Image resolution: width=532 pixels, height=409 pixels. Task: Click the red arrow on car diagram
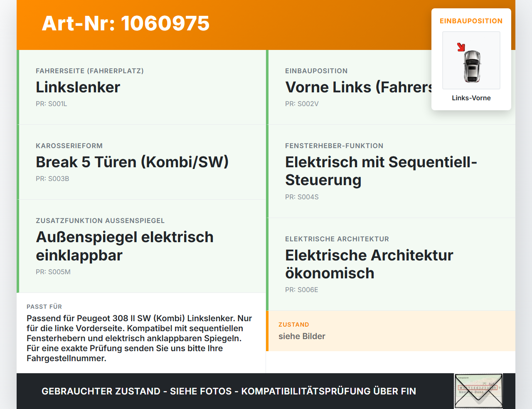click(x=461, y=47)
